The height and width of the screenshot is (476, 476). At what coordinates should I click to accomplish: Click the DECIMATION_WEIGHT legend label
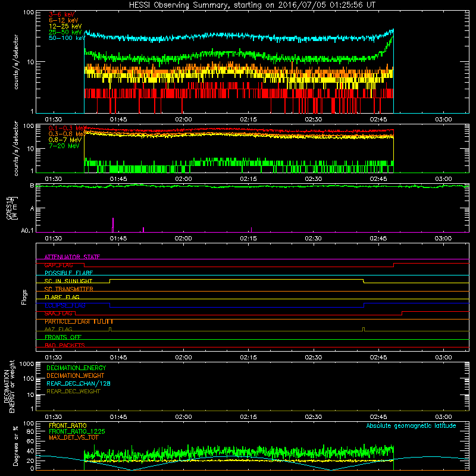coord(76,375)
